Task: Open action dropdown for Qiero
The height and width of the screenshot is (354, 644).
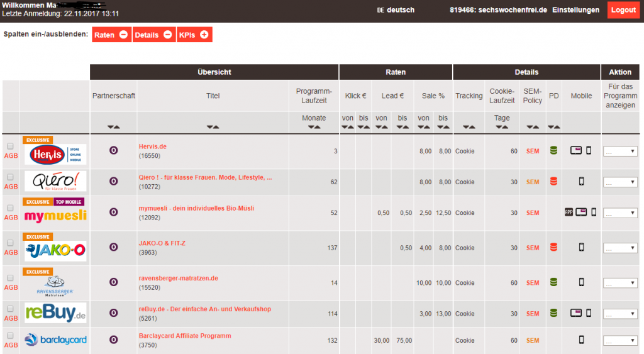Action: (620, 182)
